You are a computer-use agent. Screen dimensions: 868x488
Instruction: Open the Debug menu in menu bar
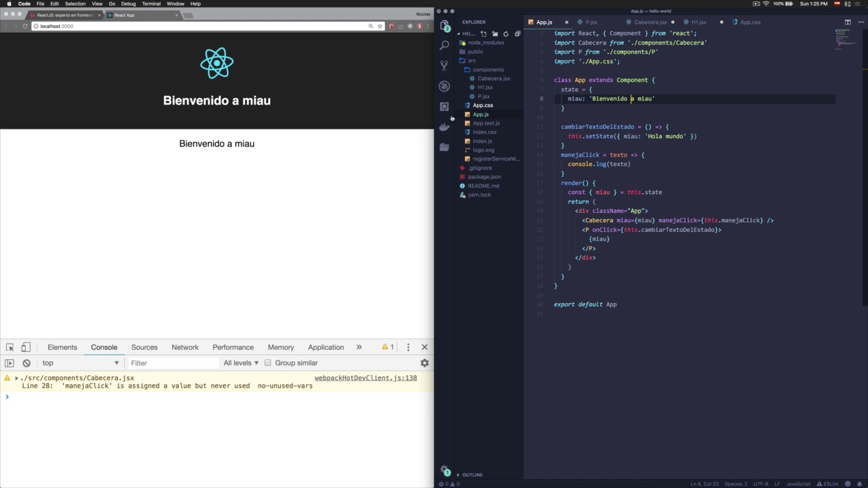tap(128, 3)
